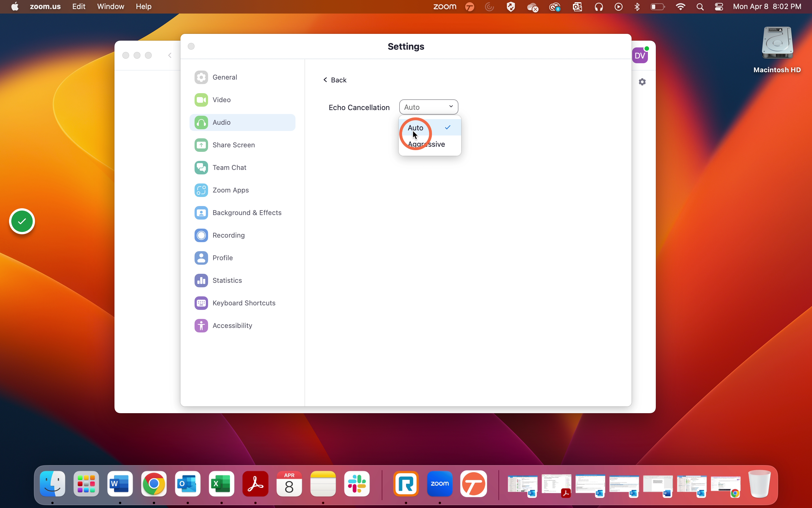Open Background & Effects settings

click(242, 213)
